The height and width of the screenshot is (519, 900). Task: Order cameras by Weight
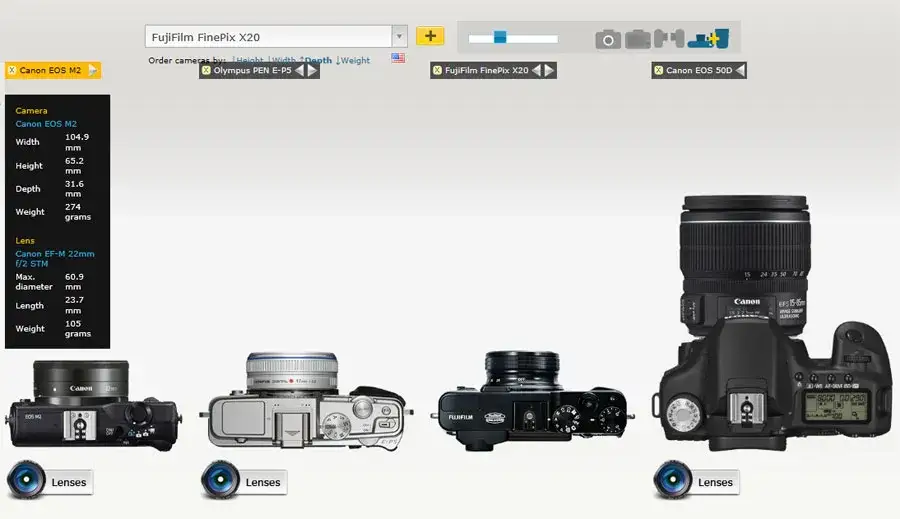pos(355,60)
